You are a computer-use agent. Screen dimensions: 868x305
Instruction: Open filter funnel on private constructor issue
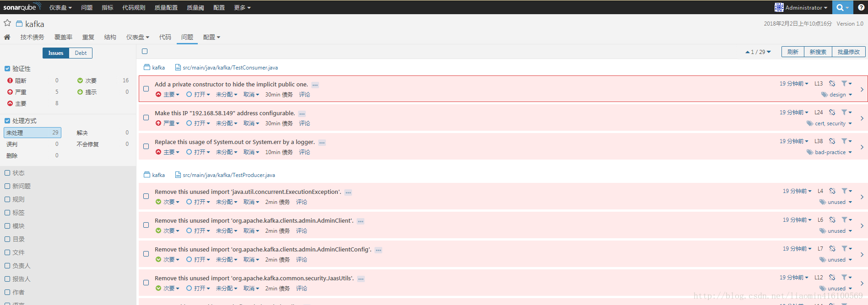coord(846,84)
